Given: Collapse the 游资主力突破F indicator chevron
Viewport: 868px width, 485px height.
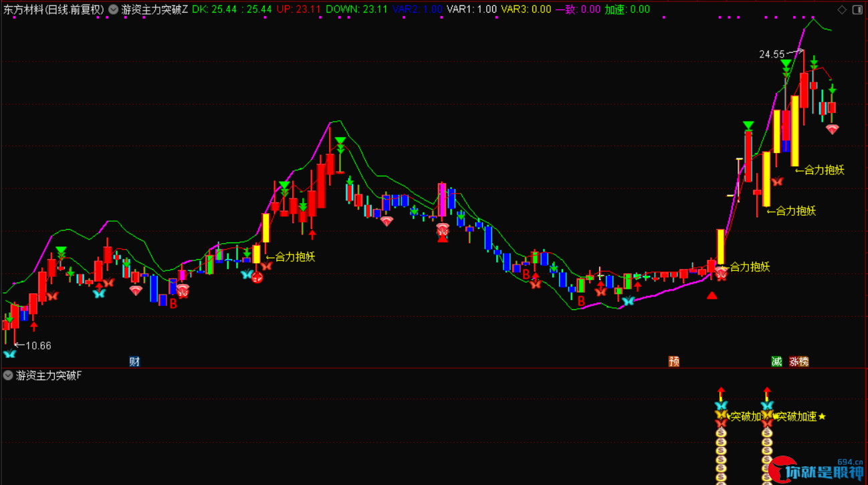Looking at the screenshot, I should [8, 375].
